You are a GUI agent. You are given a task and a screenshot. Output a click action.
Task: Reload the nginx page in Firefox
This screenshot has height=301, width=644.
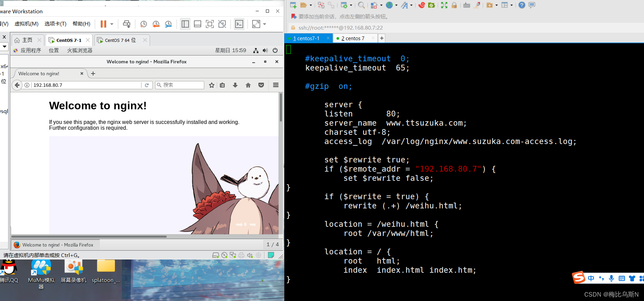(147, 85)
